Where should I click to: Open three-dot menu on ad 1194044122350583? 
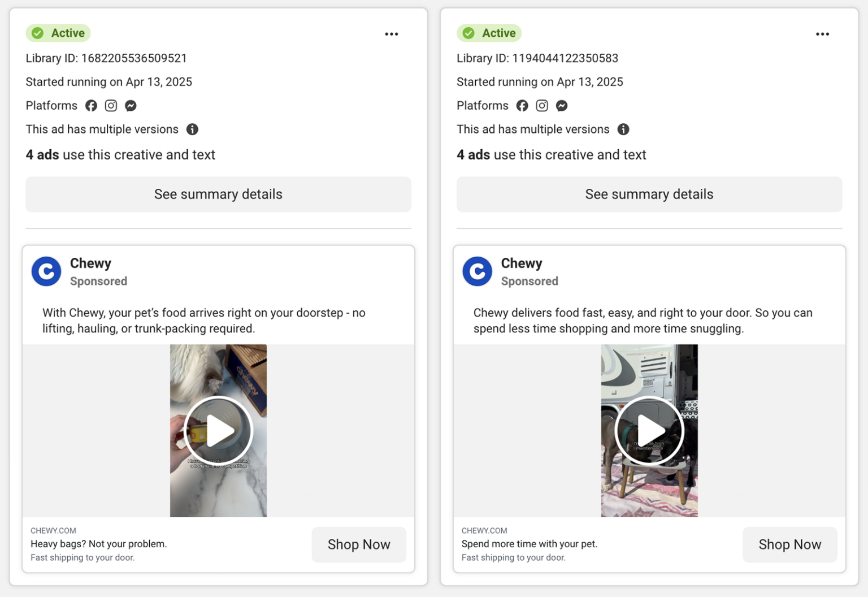[822, 34]
